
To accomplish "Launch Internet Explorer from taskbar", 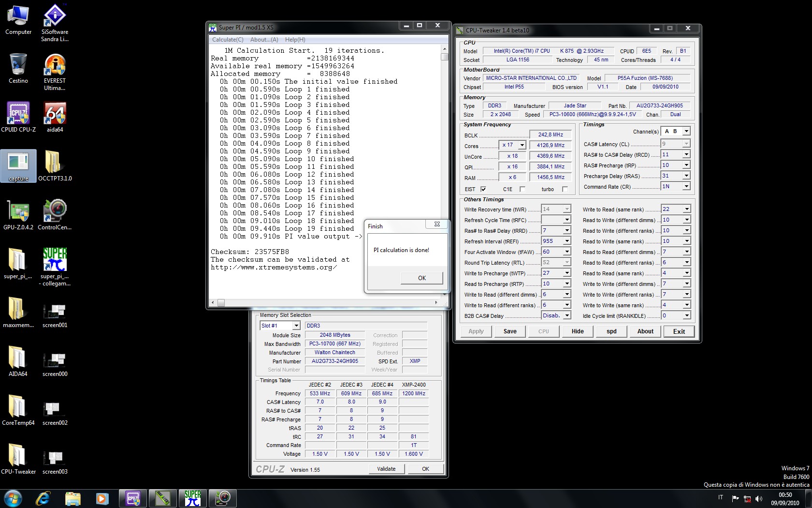I will pyautogui.click(x=43, y=498).
